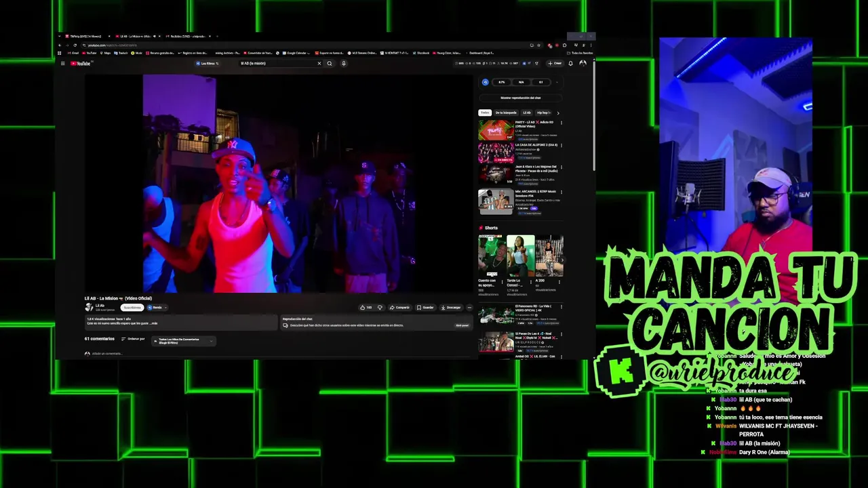Open Lil Ab channel avatar
The image size is (868, 488).
tap(89, 307)
